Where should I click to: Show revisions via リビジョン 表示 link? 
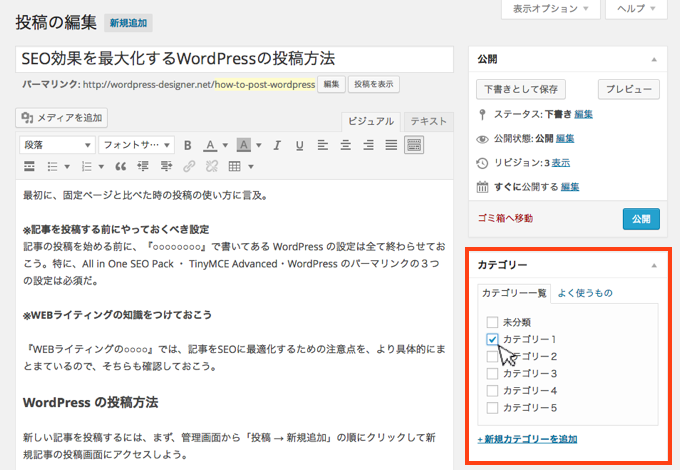pyautogui.click(x=561, y=163)
